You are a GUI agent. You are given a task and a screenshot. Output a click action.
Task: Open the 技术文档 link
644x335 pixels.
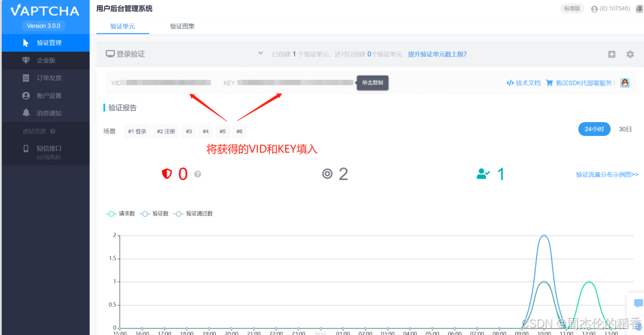(x=523, y=82)
